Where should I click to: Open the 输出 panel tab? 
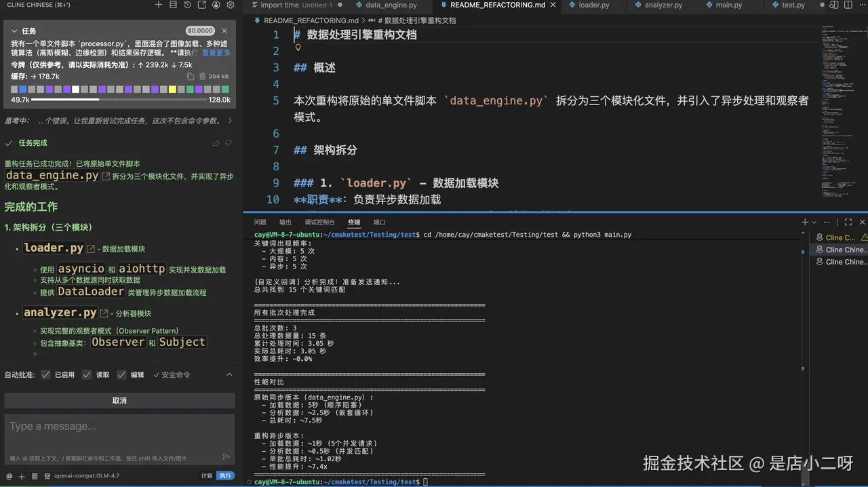[x=285, y=222]
